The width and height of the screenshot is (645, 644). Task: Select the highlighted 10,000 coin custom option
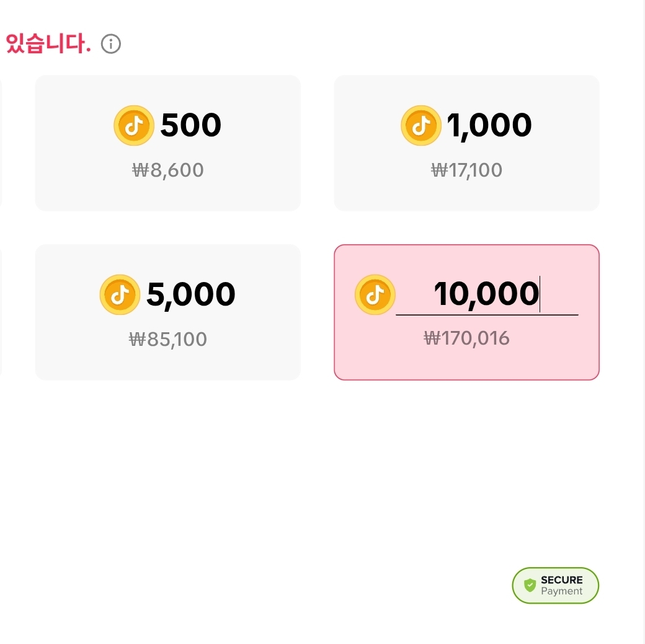466,312
